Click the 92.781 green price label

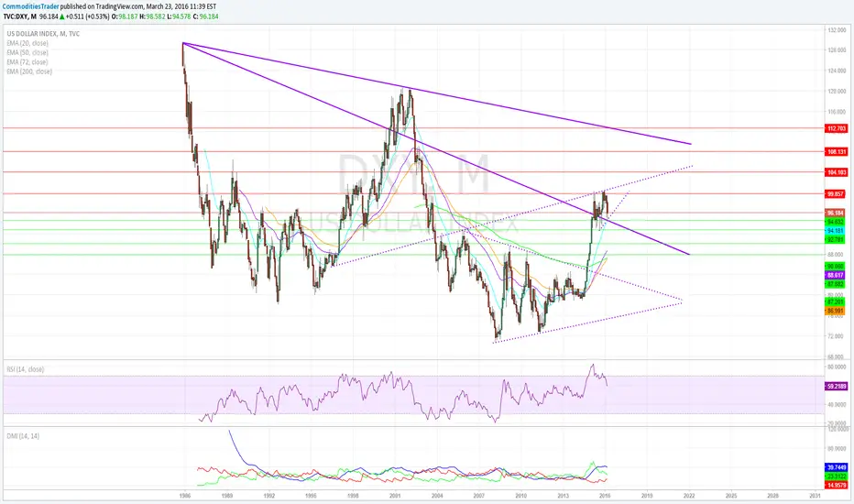836,240
